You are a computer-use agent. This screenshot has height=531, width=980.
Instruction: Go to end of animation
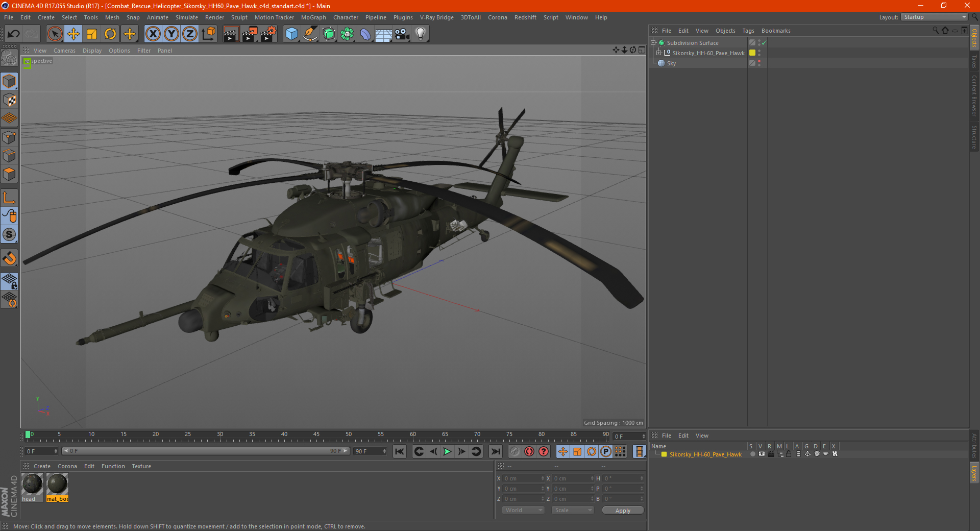point(495,451)
